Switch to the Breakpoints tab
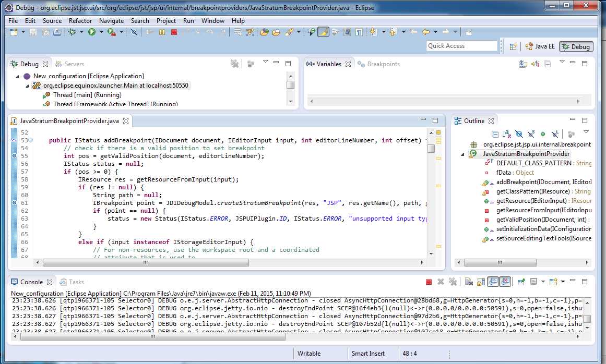The image size is (606, 364). [383, 64]
